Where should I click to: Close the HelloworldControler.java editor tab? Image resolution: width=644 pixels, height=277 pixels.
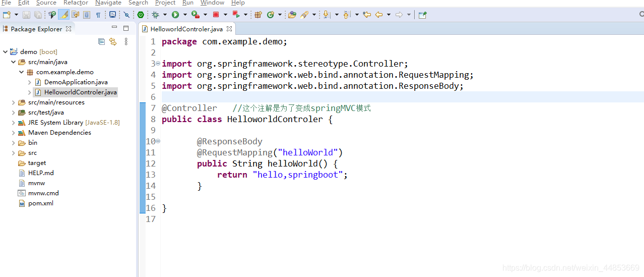229,29
